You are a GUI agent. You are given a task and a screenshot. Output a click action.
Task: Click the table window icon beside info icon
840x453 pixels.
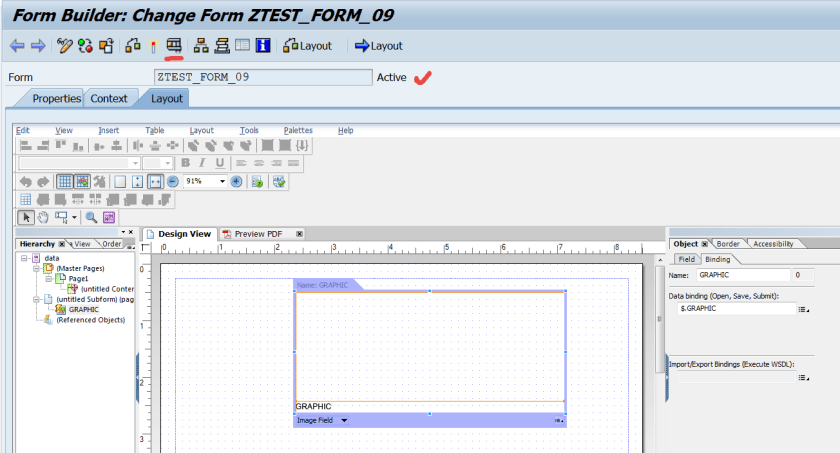[243, 46]
